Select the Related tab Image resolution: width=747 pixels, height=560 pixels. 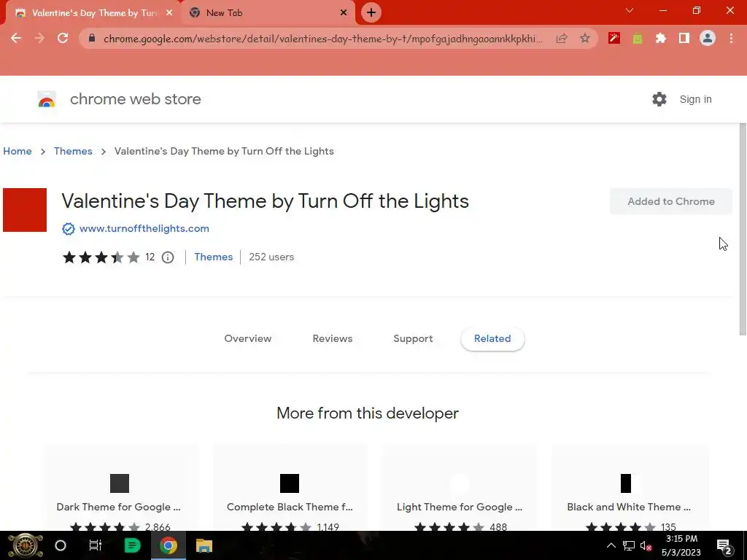(492, 338)
